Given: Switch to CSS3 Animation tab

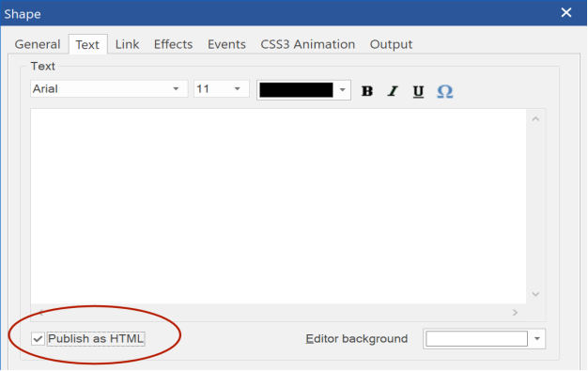Looking at the screenshot, I should pos(308,44).
